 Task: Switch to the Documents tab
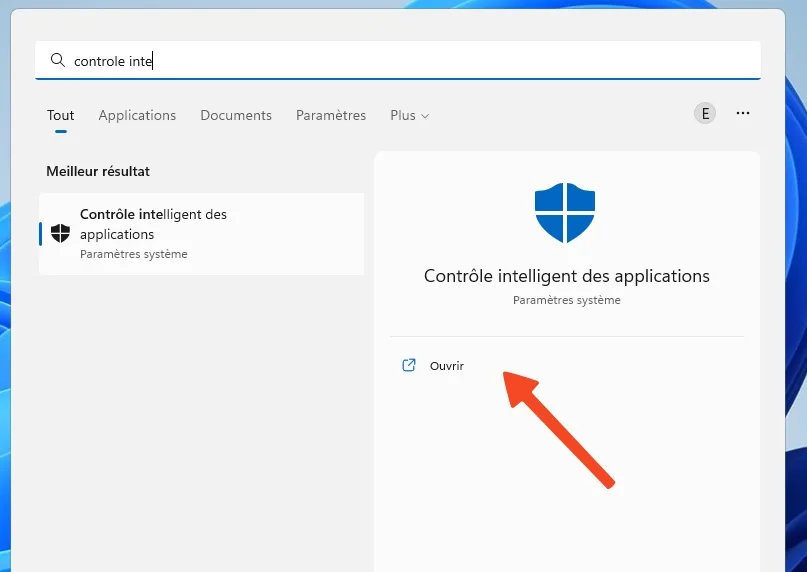pyautogui.click(x=236, y=115)
